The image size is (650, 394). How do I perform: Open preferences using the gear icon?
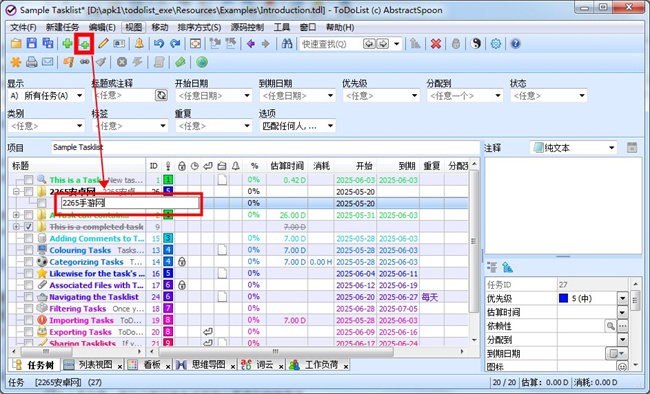[x=496, y=44]
